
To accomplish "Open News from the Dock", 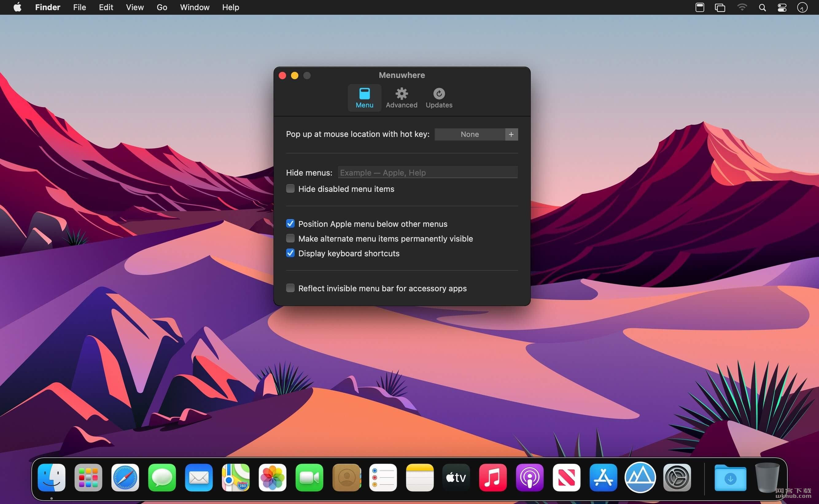I will pyautogui.click(x=567, y=477).
